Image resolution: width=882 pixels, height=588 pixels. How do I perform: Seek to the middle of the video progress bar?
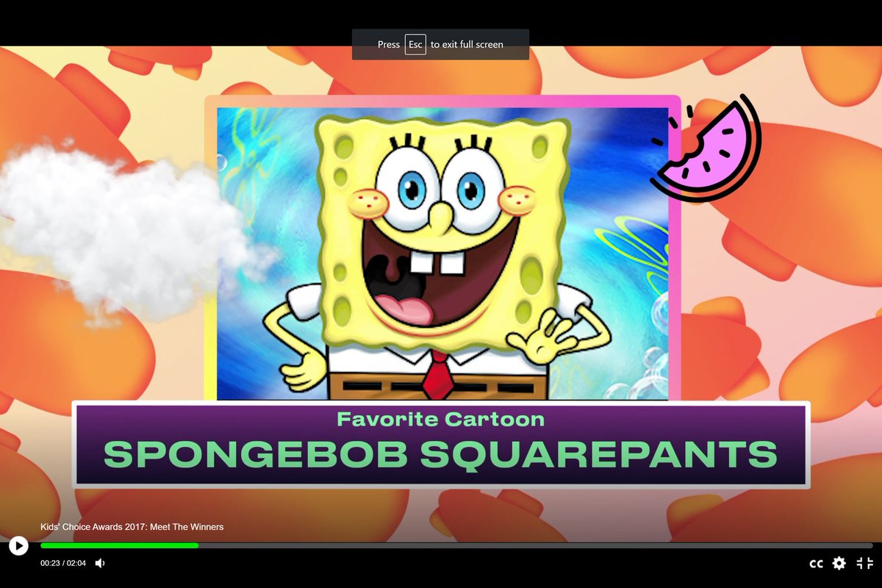click(x=456, y=546)
